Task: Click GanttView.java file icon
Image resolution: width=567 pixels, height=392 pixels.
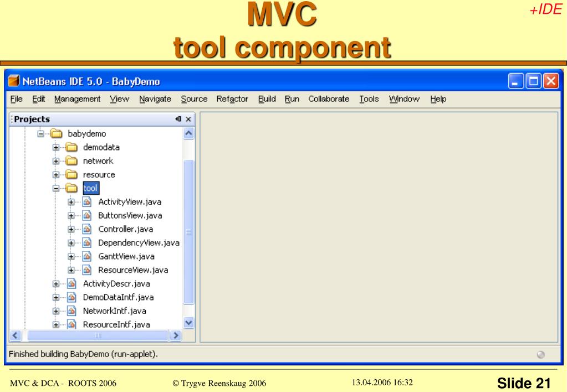Action: pyautogui.click(x=87, y=256)
